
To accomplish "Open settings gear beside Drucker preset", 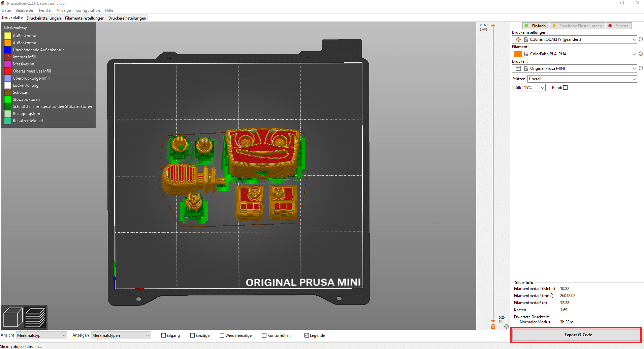I will [641, 68].
